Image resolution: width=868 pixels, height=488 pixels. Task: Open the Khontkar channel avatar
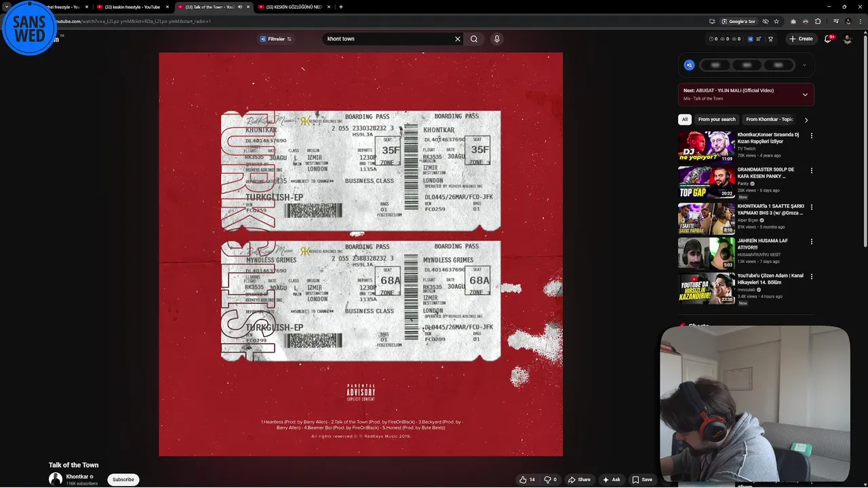(x=56, y=479)
